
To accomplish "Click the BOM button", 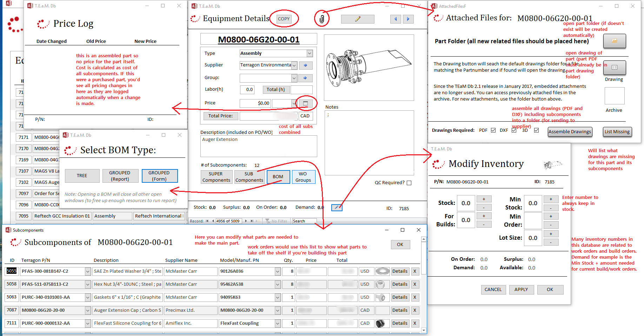I will click(278, 177).
